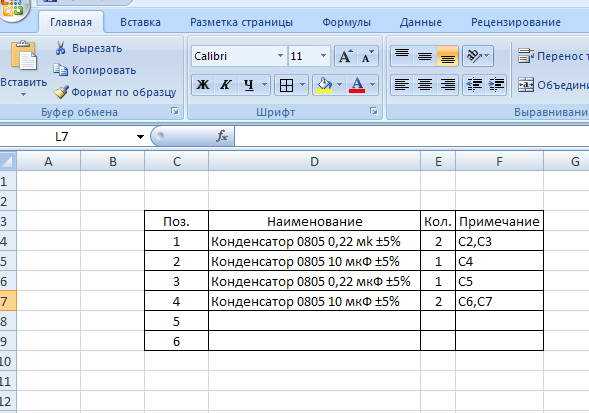Open Вставка ribbon tab
The width and height of the screenshot is (589, 413).
pos(140,23)
